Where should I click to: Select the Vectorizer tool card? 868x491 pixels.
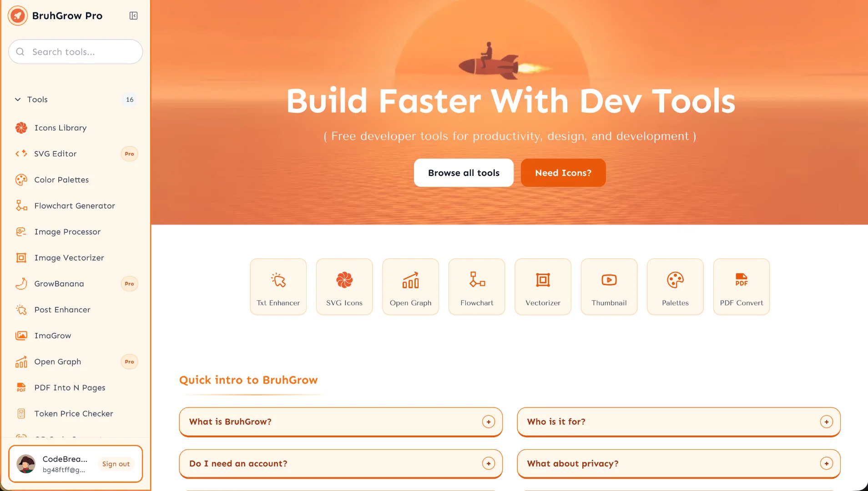(543, 286)
